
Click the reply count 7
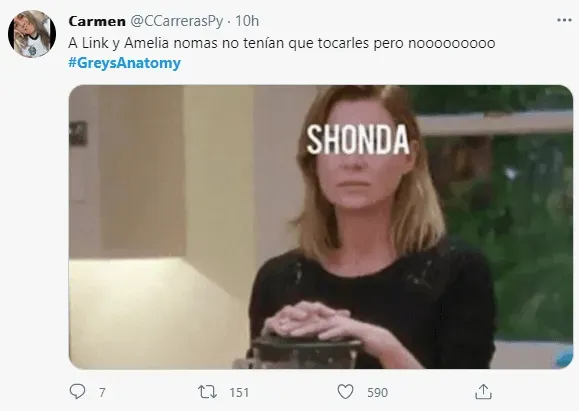point(102,392)
